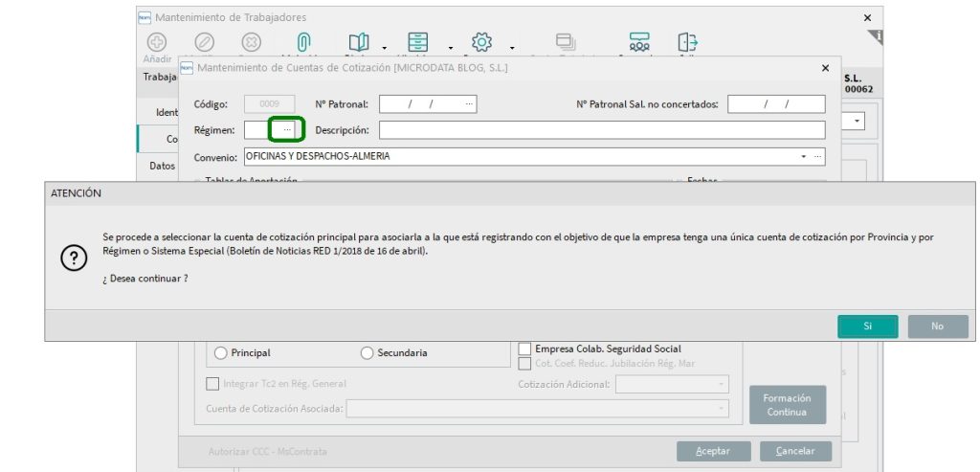This screenshot has height=472, width=980.
Task: Click the filing cabinet toolbar icon
Action: click(x=417, y=42)
